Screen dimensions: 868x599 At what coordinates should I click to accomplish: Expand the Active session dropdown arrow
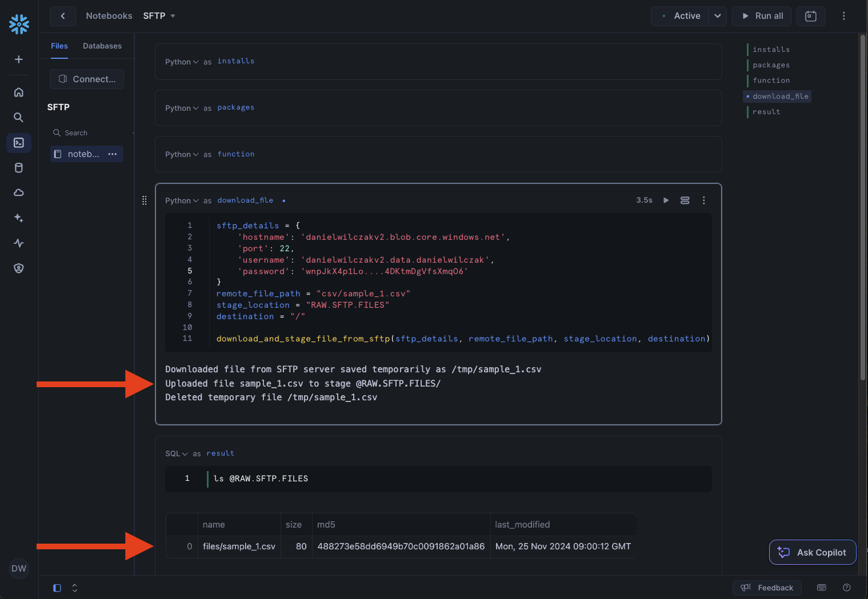718,16
